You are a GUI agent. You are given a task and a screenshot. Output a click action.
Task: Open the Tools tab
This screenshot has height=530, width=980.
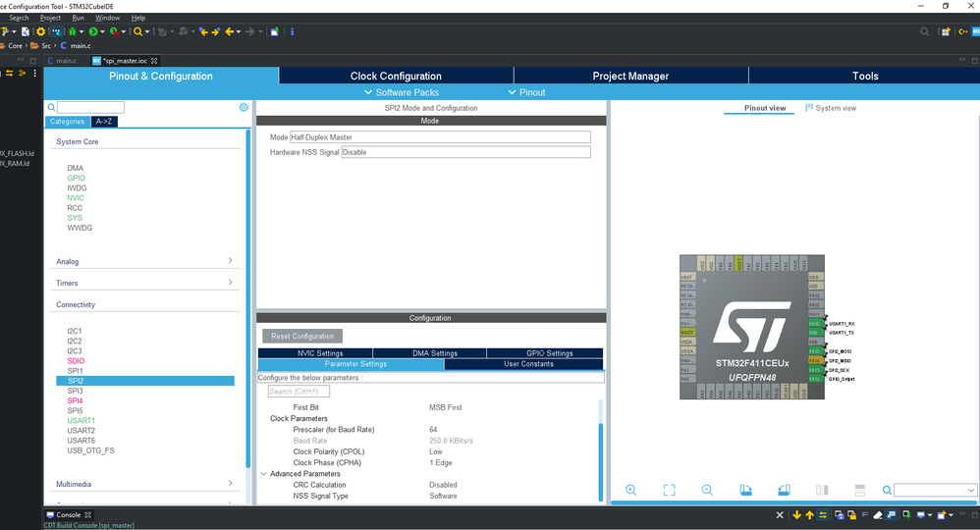pos(865,76)
